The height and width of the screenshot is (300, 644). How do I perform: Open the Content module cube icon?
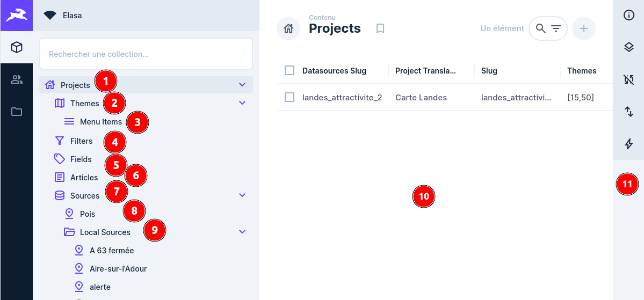pos(17,48)
